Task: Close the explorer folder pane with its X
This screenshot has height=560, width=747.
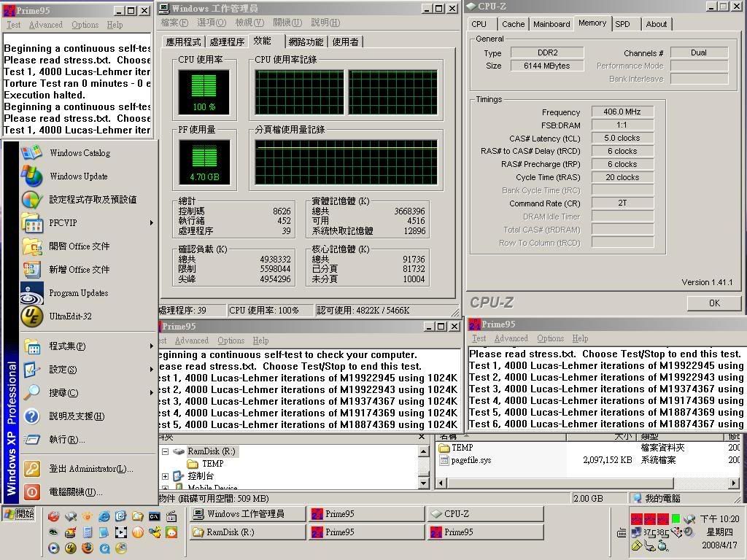Action: coord(421,436)
